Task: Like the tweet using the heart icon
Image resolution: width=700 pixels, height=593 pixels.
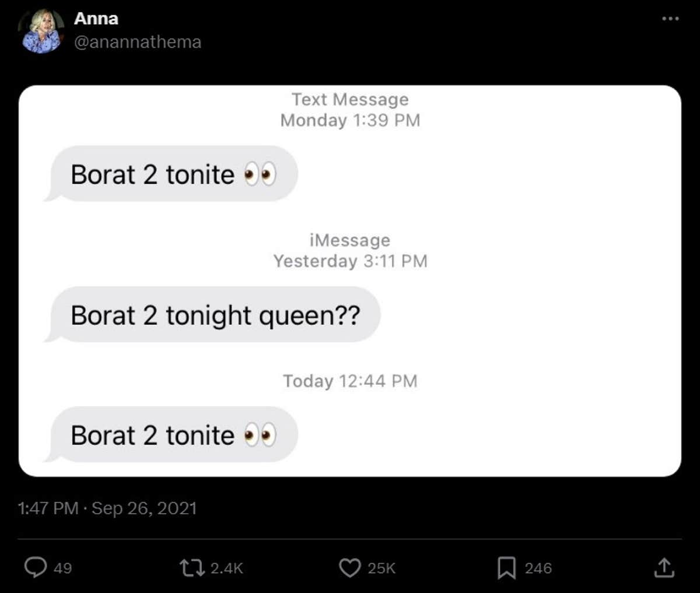Action: click(x=349, y=567)
